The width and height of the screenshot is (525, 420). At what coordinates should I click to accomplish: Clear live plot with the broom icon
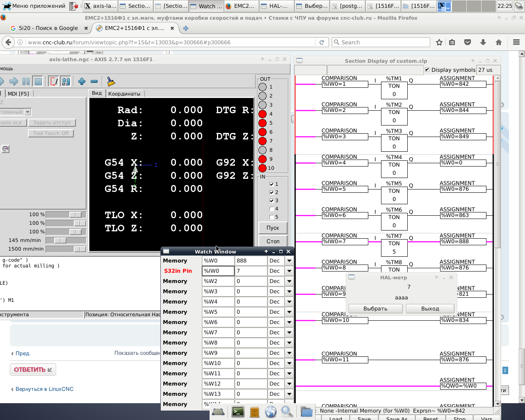point(111,82)
